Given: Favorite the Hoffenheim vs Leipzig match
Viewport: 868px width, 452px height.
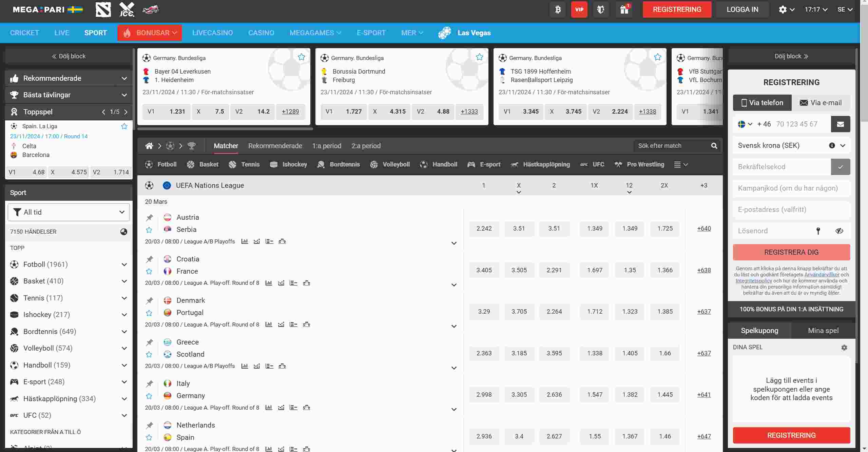Looking at the screenshot, I should click(x=657, y=57).
